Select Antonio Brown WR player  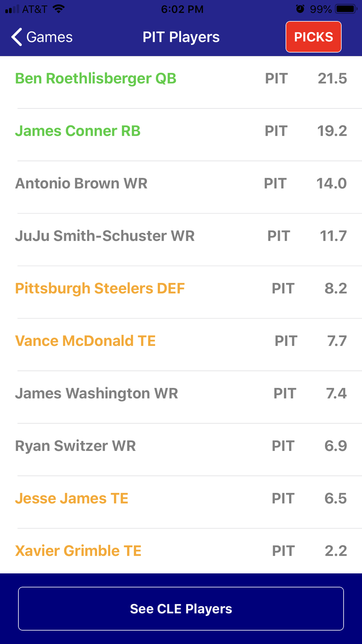(x=81, y=184)
